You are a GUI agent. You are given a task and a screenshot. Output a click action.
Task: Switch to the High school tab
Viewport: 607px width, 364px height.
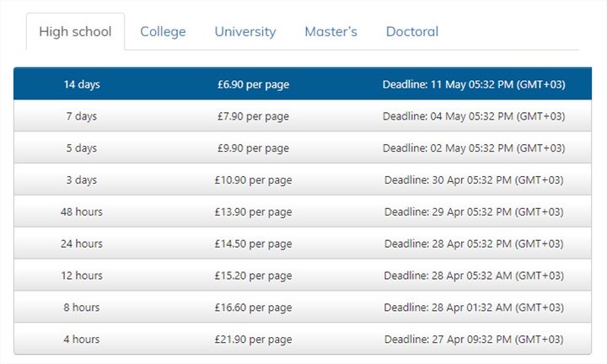pos(76,32)
